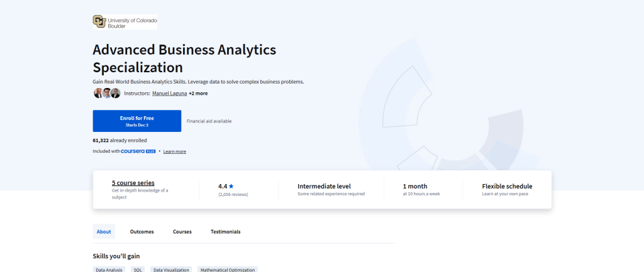Click the Flexible schedule heading
The height and width of the screenshot is (272, 644).
[507, 187]
